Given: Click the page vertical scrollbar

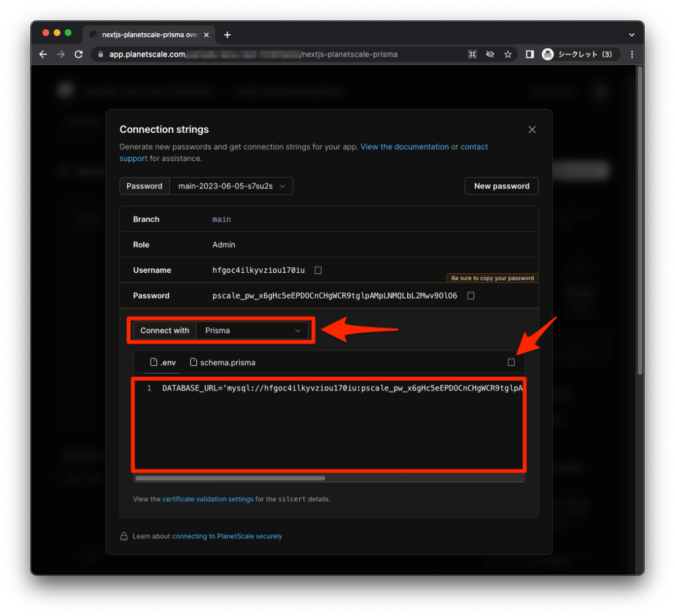Looking at the screenshot, I should click(640, 221).
